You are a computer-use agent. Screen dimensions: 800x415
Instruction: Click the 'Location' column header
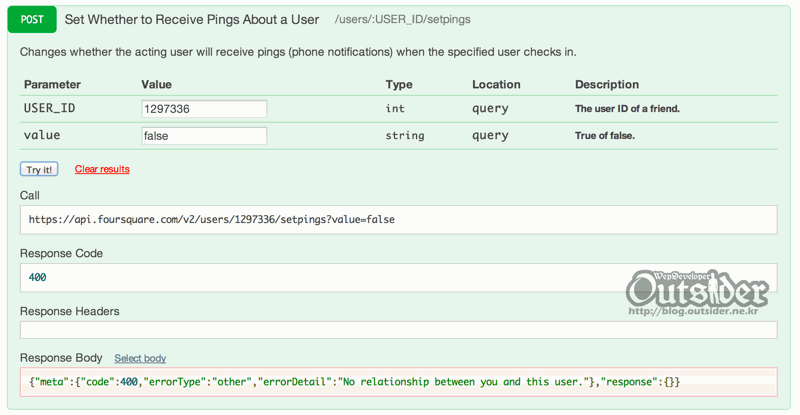coord(496,84)
